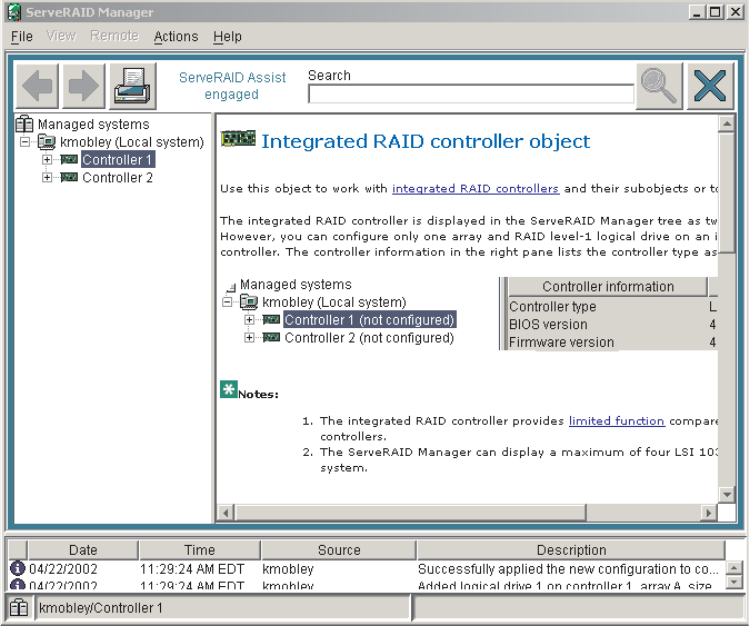Click the printer icon in toolbar
Viewport: 749px width, 626px height.
coord(131,86)
